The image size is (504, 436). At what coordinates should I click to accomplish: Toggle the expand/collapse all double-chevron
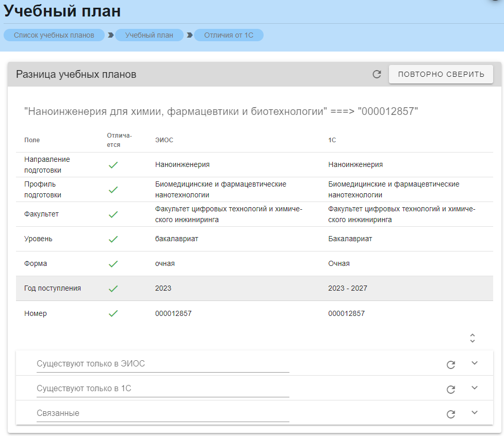tap(472, 338)
